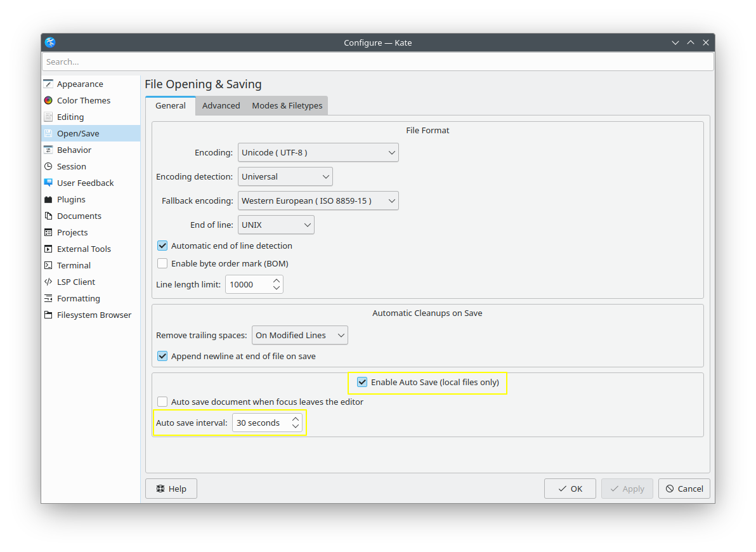
Task: Open the Appearance settings page icon
Action: 48,84
